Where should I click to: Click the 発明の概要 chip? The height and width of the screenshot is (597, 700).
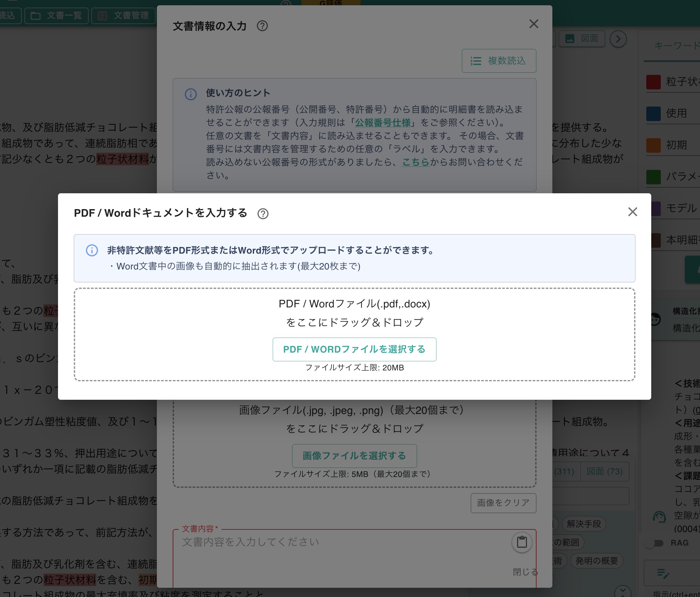(597, 561)
